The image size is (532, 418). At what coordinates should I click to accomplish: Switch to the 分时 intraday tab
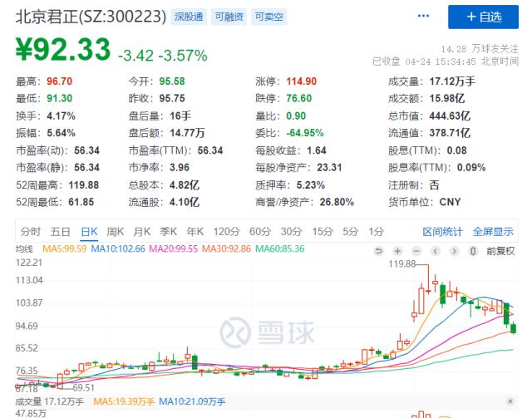(30, 231)
